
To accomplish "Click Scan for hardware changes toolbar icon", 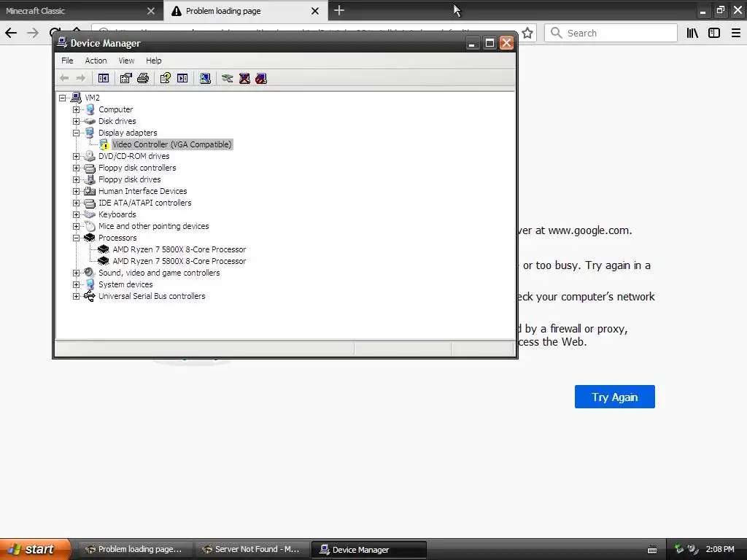I will pos(205,78).
